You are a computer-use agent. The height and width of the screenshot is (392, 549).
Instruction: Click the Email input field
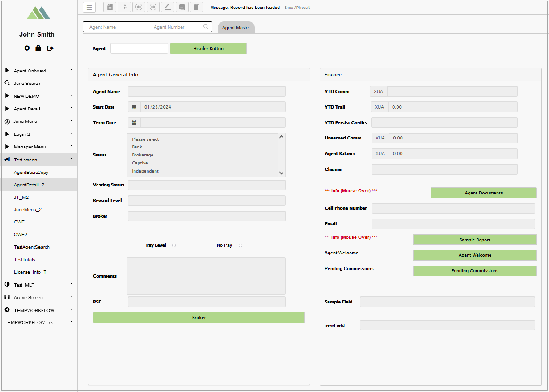(x=453, y=224)
